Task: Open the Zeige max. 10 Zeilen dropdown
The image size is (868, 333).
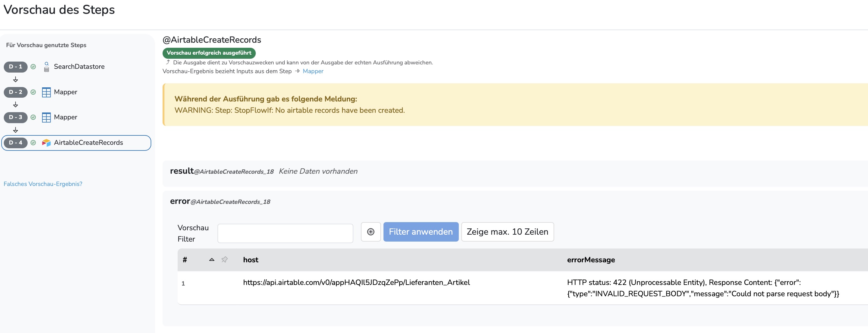Action: click(x=507, y=232)
